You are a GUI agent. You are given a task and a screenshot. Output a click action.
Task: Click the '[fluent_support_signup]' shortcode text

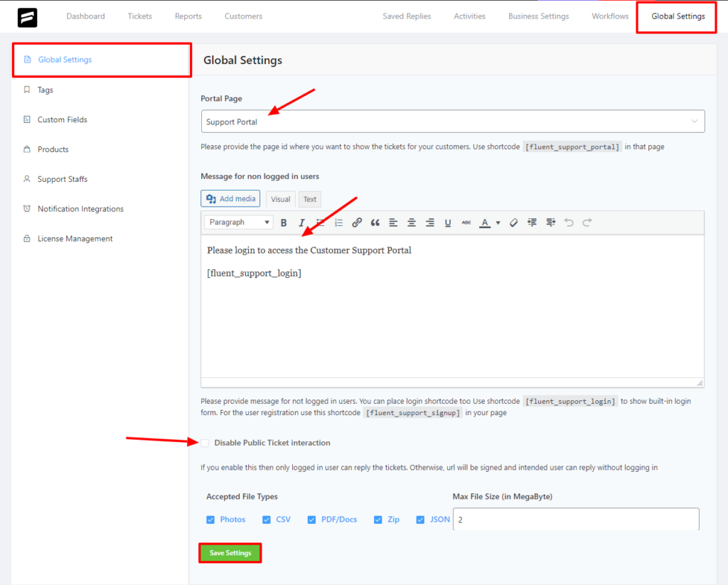[413, 413]
